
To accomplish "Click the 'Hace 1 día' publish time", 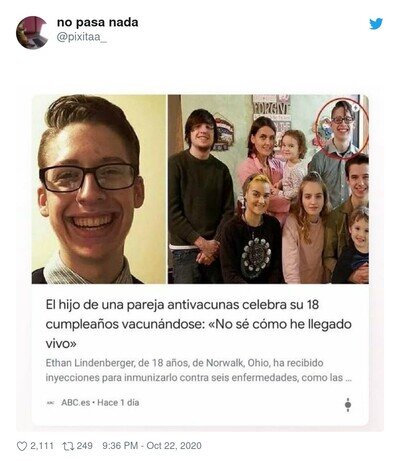I will pos(118,403).
